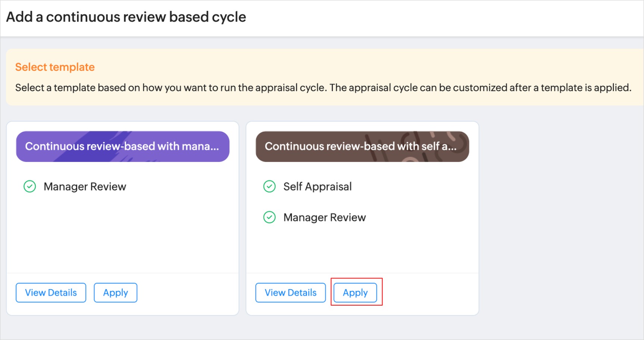Click check icon beside Self Appraisal
The width and height of the screenshot is (644, 340).
click(x=269, y=186)
